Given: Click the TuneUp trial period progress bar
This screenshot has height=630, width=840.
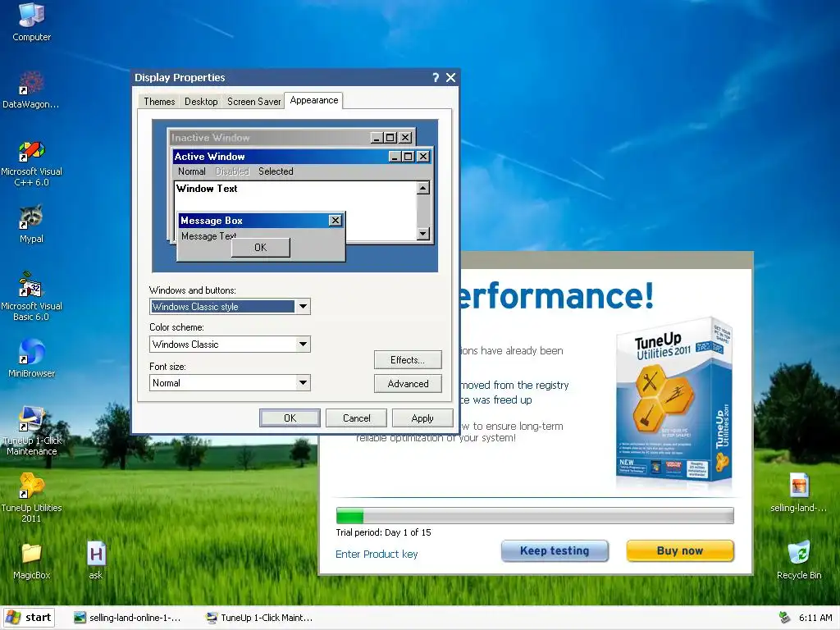Looking at the screenshot, I should (x=535, y=516).
